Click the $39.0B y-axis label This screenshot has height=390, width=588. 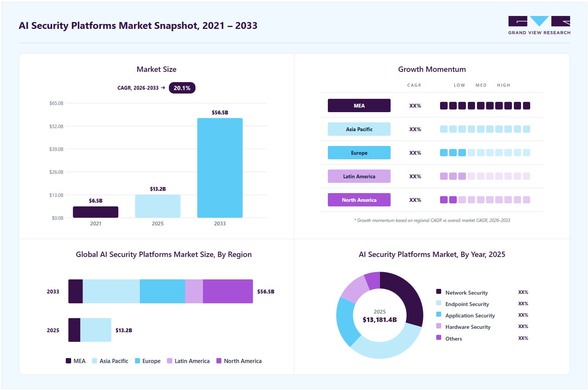[x=56, y=149]
